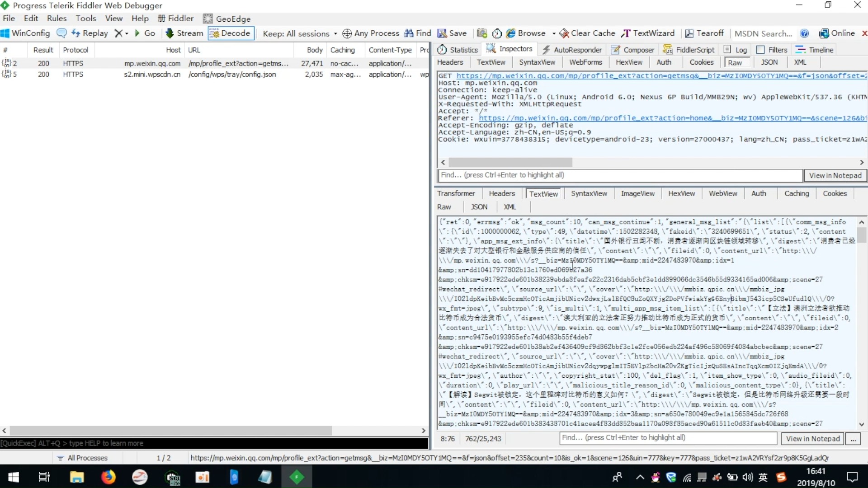Click the comment speech bubble icon
The image size is (868, 488).
click(61, 33)
